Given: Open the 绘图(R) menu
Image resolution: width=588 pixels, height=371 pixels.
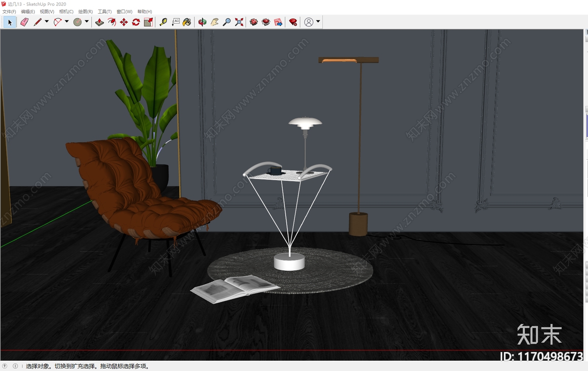Looking at the screenshot, I should click(x=85, y=12).
